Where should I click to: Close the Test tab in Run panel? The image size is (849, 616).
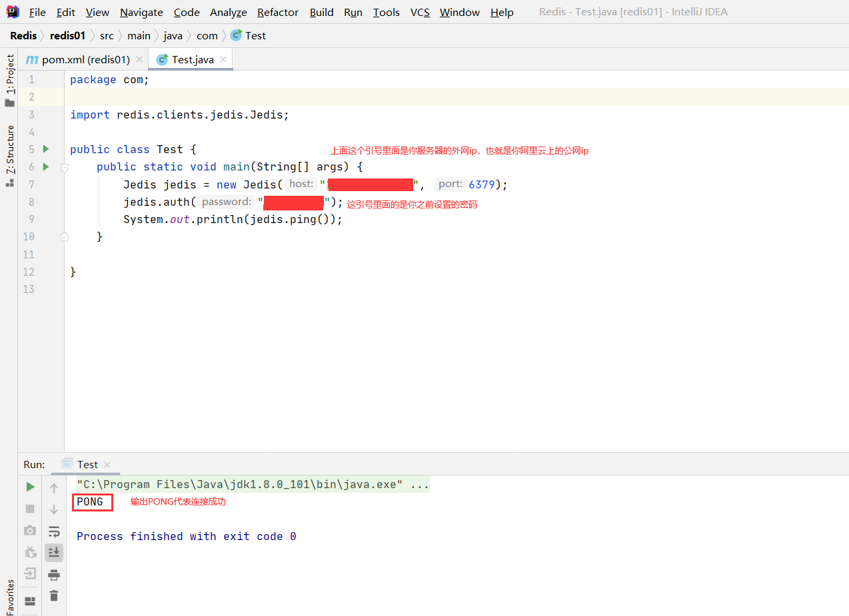tap(107, 465)
